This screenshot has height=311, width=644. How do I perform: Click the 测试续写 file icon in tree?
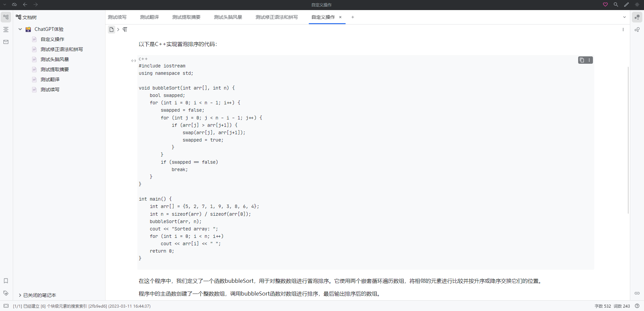point(34,90)
